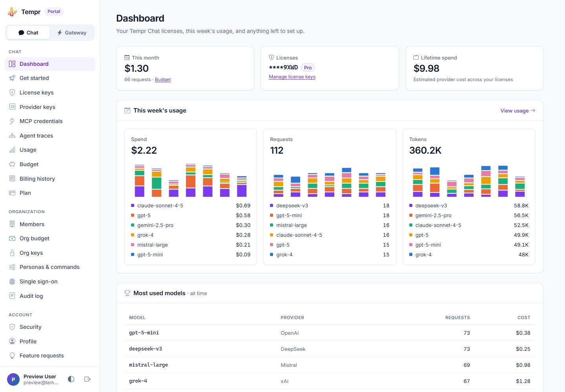Click the Org budget icon
The image size is (565, 392).
point(12,238)
